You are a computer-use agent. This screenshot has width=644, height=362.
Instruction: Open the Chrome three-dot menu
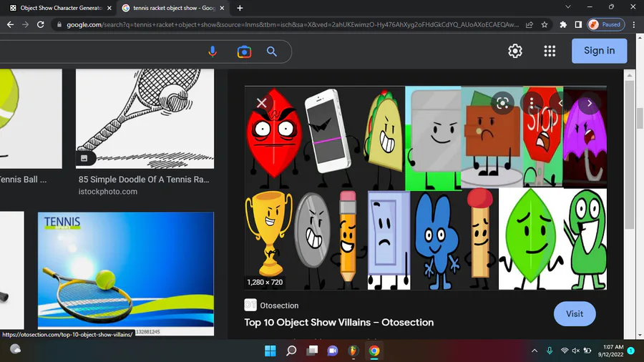coord(634,24)
